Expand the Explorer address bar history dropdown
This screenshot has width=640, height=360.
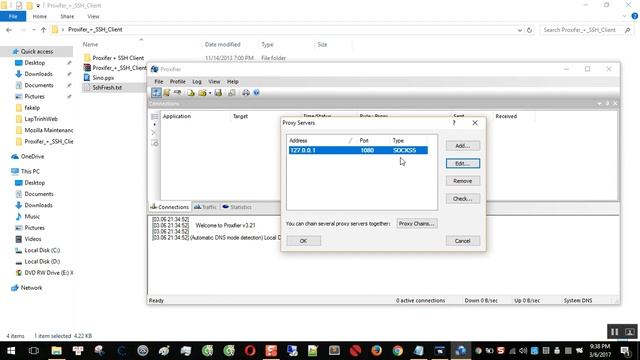coord(520,30)
